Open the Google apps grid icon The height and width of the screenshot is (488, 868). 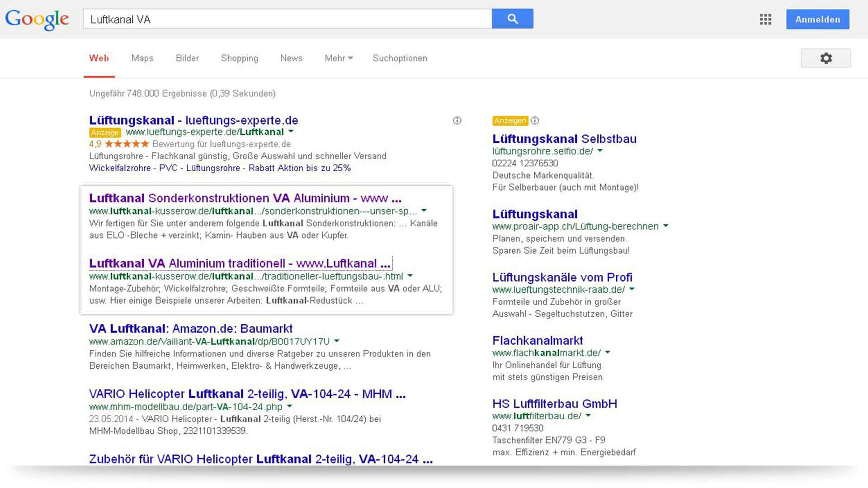(x=765, y=19)
